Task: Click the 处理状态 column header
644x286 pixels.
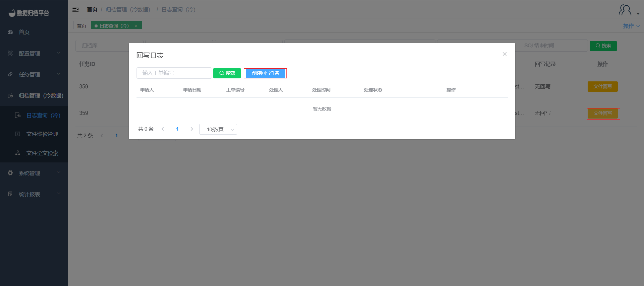Action: click(373, 90)
